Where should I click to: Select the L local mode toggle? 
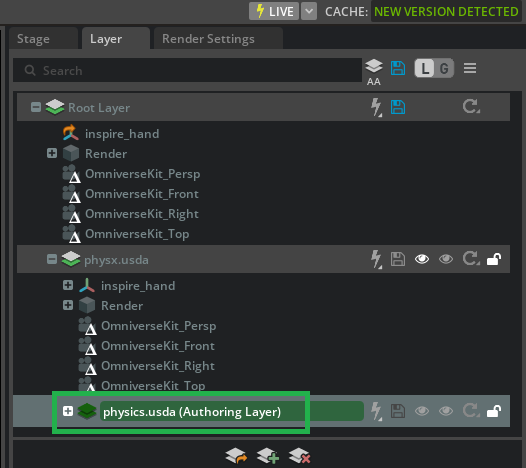(425, 68)
